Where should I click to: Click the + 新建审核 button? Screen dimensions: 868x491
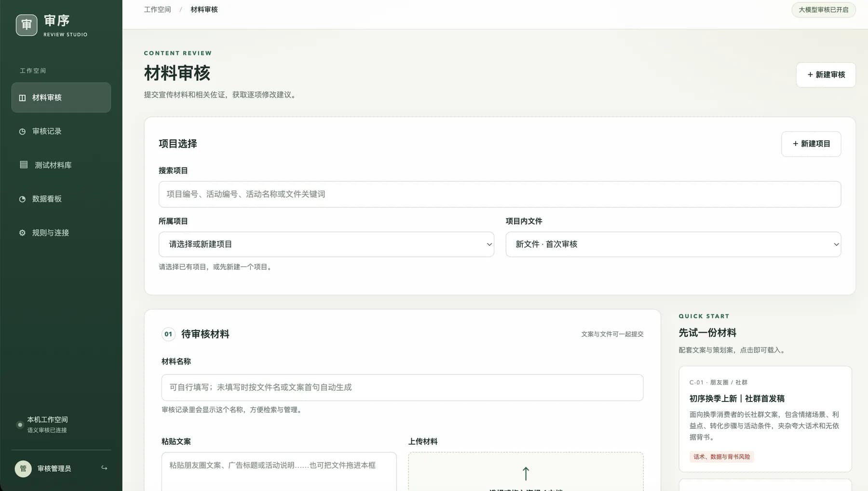[826, 75]
